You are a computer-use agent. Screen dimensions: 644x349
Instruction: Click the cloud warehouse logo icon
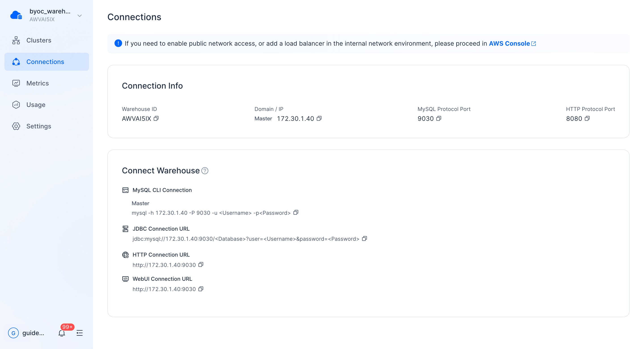pyautogui.click(x=16, y=15)
